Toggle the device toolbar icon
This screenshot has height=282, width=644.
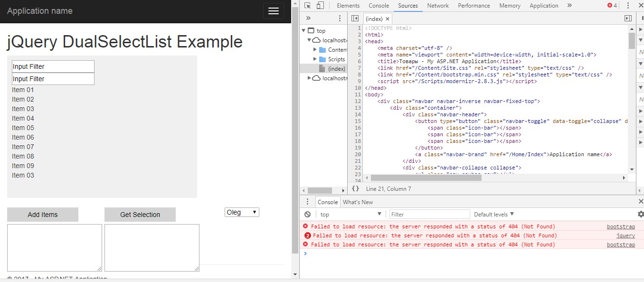click(320, 6)
